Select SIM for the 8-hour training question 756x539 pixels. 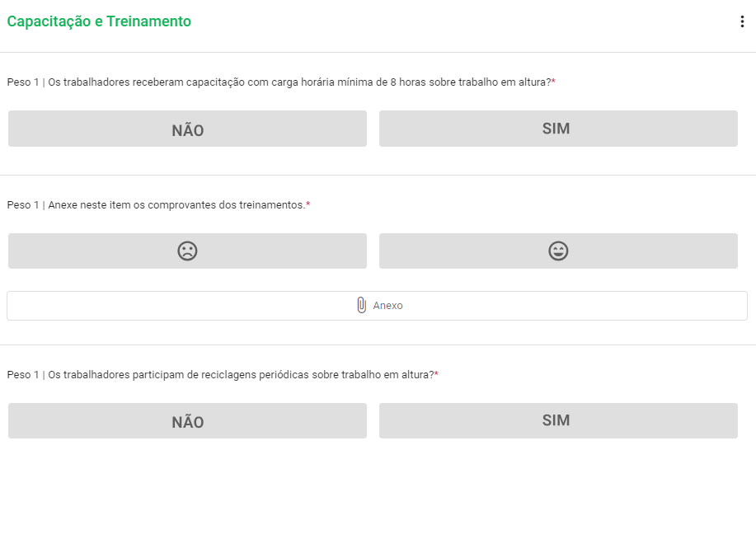coord(558,128)
